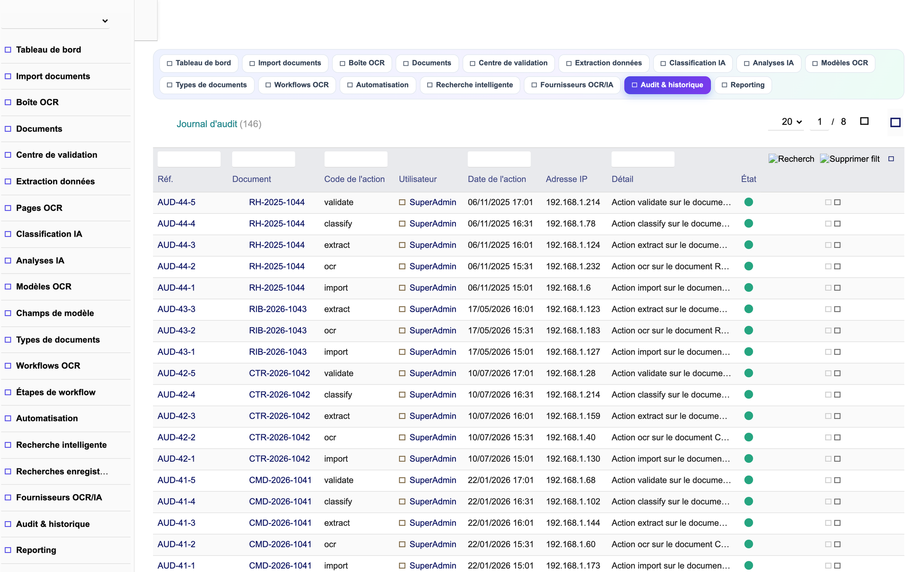
Task: Open audit entry link AUD-43-2
Action: click(176, 331)
